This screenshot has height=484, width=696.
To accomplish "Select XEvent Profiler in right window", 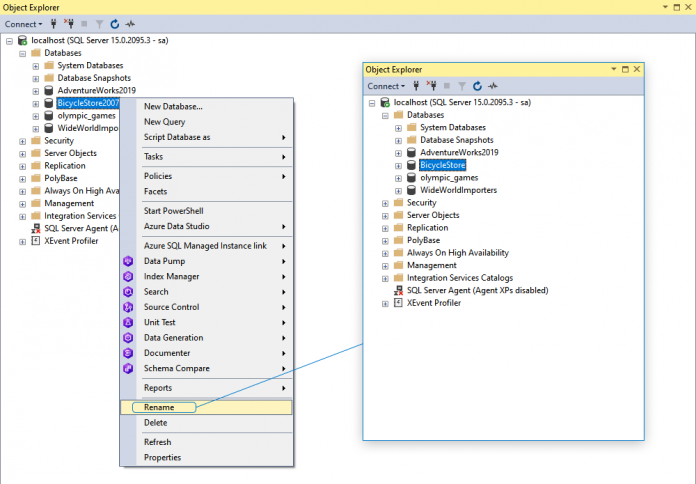I will [x=434, y=303].
